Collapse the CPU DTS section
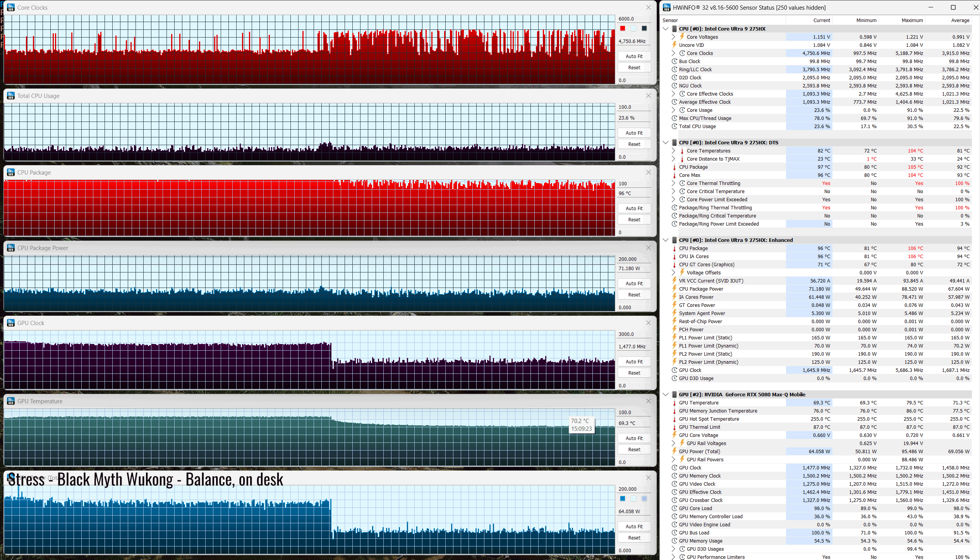Viewport: 980px width, 560px height. coord(666,142)
